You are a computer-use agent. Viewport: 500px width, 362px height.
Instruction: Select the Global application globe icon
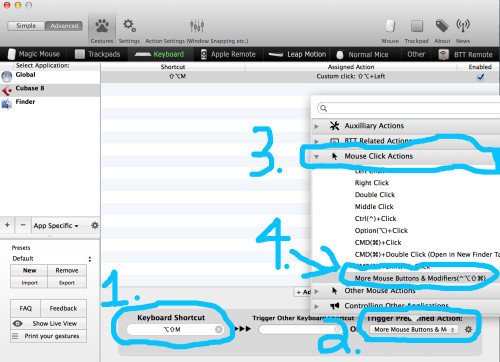click(x=7, y=77)
